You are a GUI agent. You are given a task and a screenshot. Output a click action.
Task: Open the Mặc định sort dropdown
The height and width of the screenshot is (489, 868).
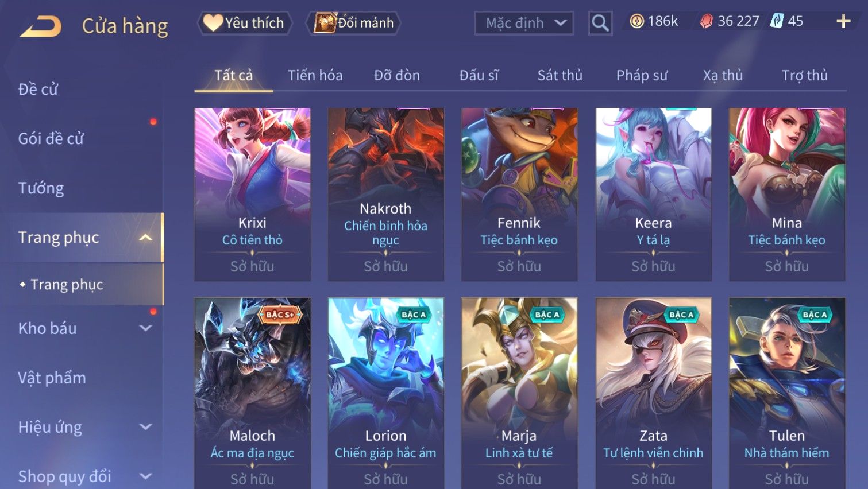point(524,23)
